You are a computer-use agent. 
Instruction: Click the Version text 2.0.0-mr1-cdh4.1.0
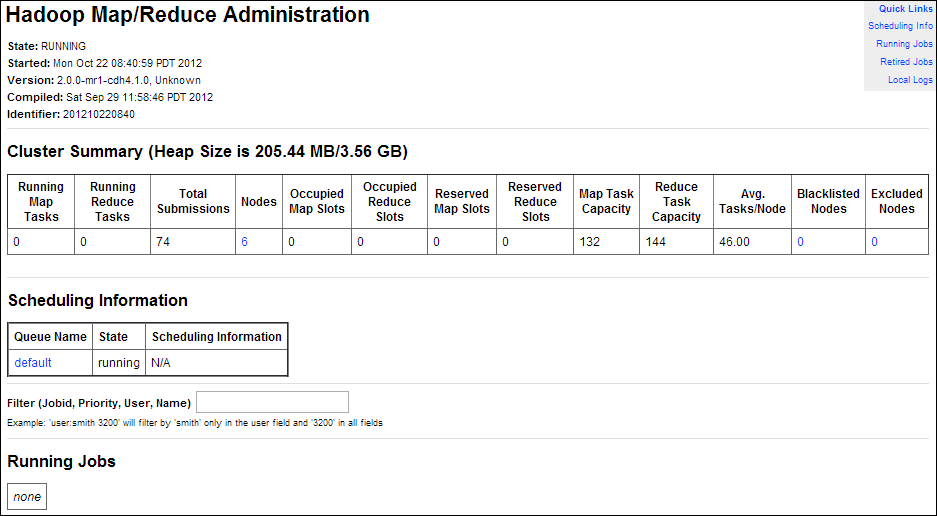tap(103, 80)
